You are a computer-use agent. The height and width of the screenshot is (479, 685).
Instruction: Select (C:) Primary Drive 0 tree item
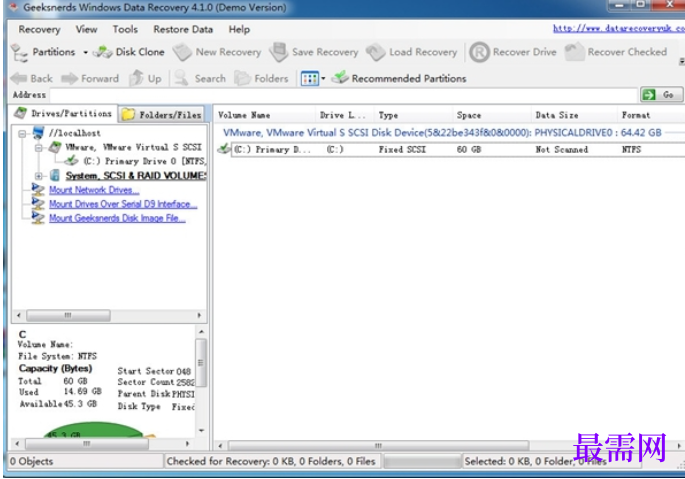[144, 161]
